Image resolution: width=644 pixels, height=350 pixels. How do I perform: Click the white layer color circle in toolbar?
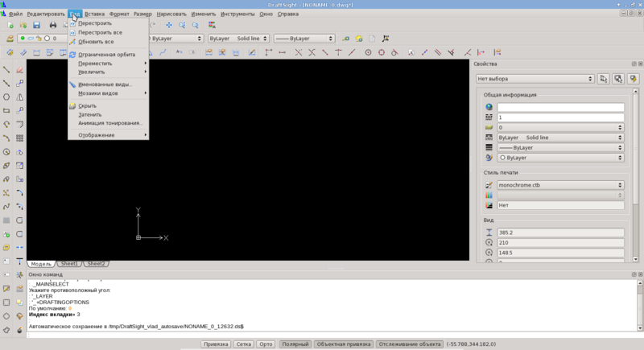(47, 39)
